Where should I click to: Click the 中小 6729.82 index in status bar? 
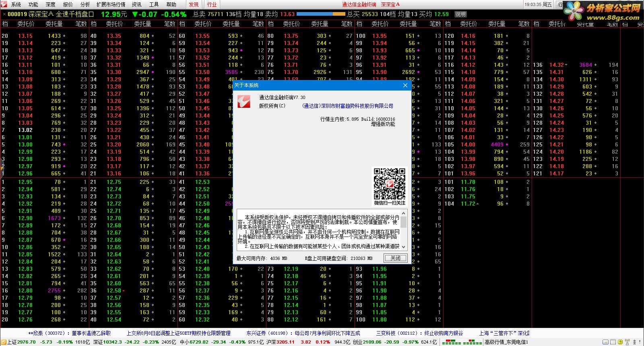click(194, 342)
